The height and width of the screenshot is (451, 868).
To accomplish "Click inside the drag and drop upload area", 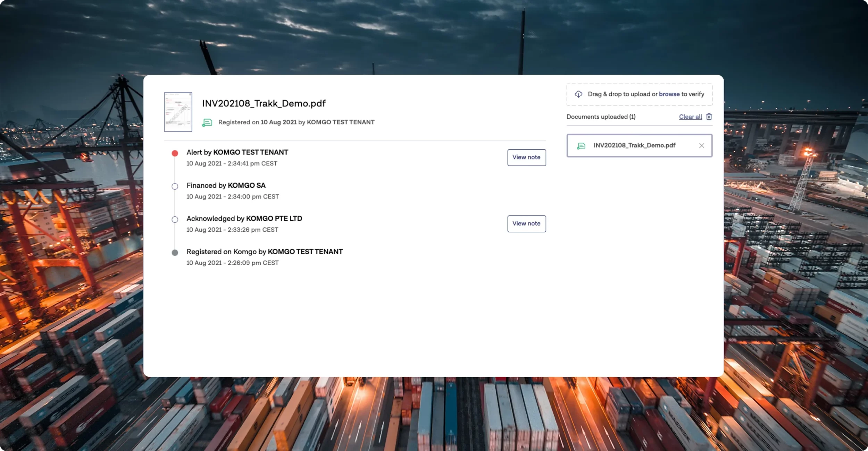I will point(639,94).
